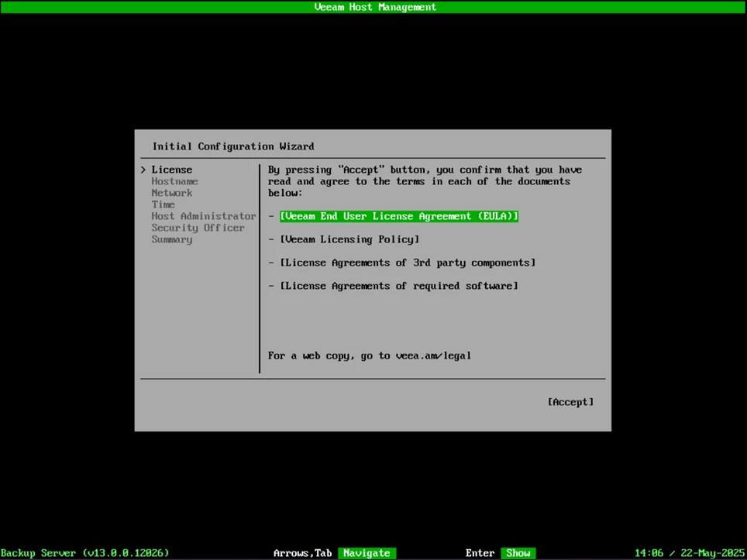Image resolution: width=747 pixels, height=560 pixels.
Task: Click the date and time 14:06 / 22-May-2025
Action: (x=690, y=553)
